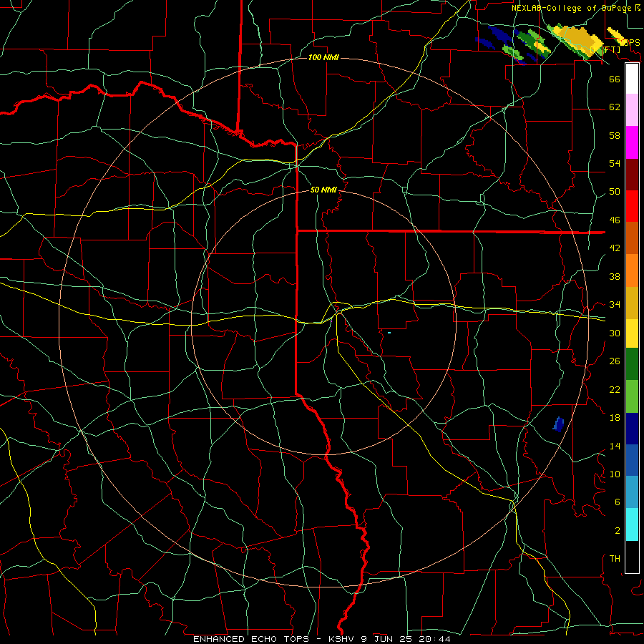Screen dimensions: 644x644
Task: Click the legend value '66'
Action: [615, 79]
